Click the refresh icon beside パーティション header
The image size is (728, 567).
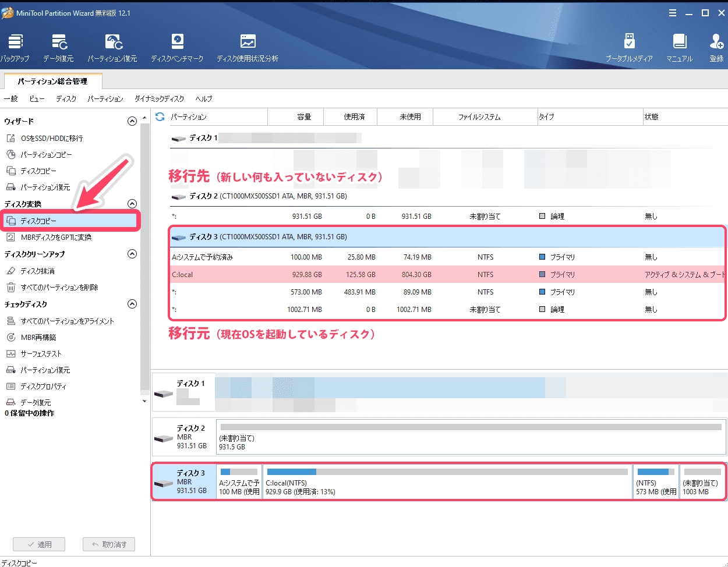coord(160,117)
